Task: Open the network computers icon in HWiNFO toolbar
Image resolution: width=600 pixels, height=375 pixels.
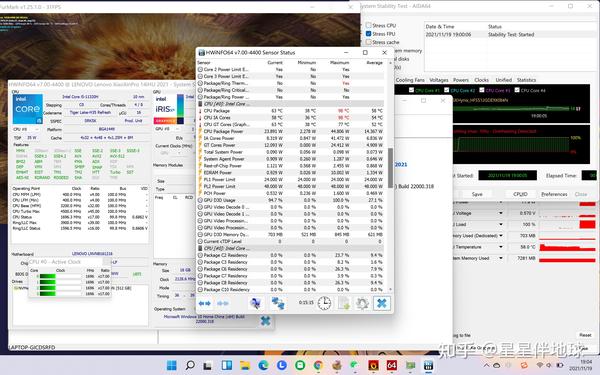Action: pos(278,303)
